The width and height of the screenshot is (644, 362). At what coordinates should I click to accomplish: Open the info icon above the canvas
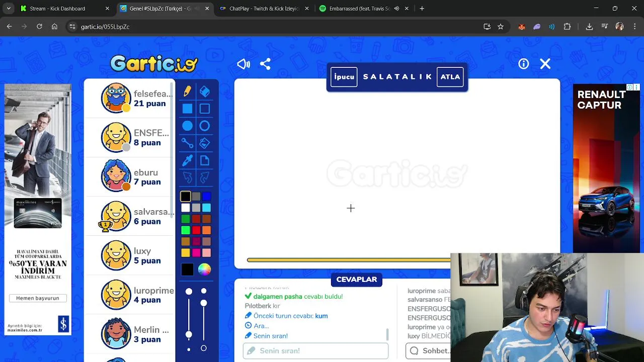524,64
